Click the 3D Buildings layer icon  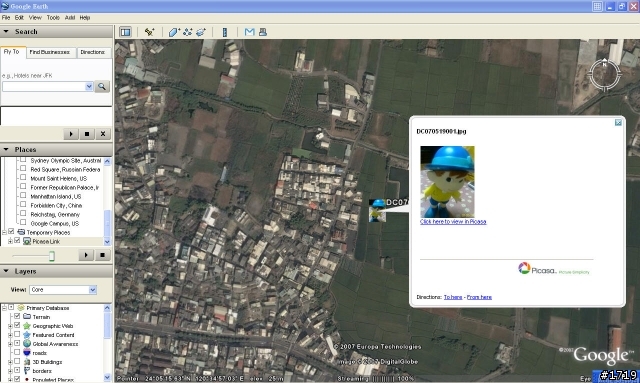[x=27, y=362]
